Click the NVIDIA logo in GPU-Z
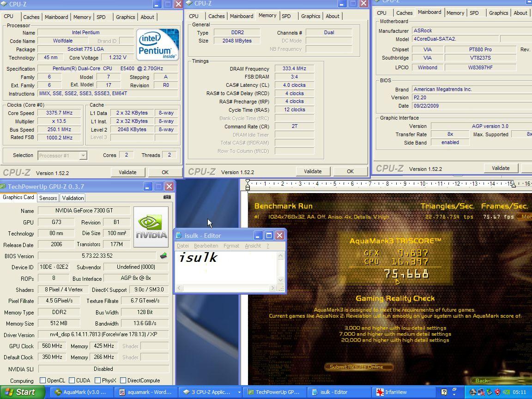This screenshot has width=532, height=399. pos(151,227)
